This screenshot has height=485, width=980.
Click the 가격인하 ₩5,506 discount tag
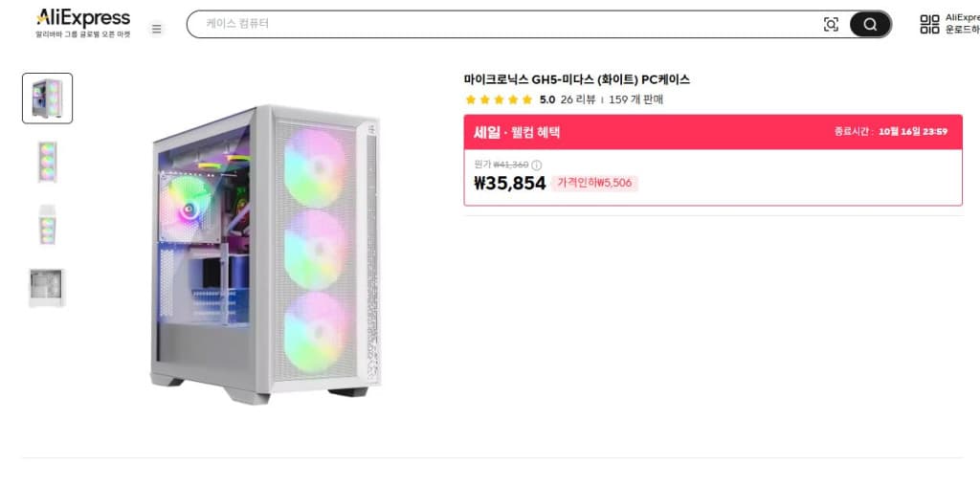pyautogui.click(x=594, y=183)
